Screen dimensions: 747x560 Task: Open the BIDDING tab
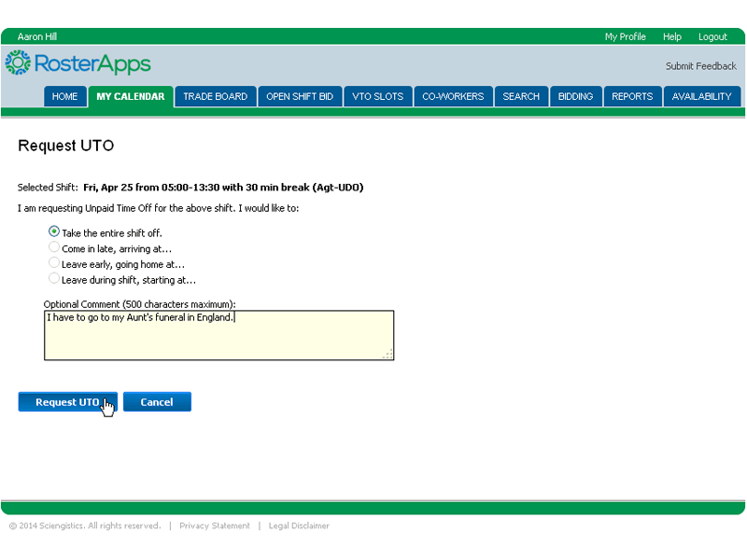575,96
